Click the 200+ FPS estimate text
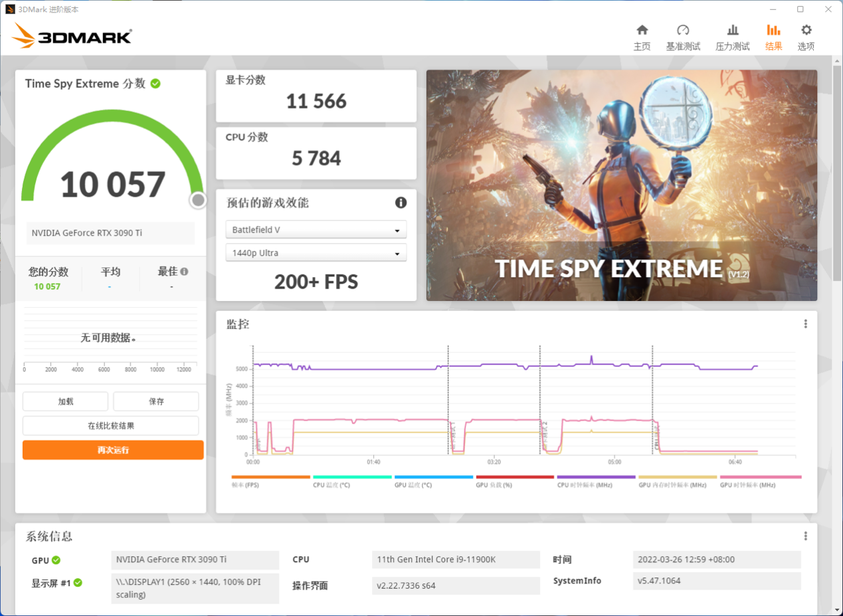Viewport: 843px width, 616px height. (x=316, y=282)
